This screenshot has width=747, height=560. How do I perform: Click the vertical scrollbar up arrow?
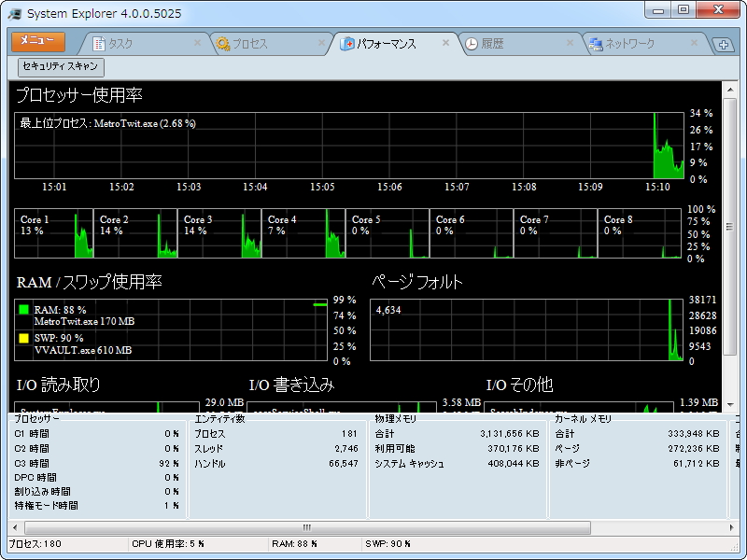[730, 89]
